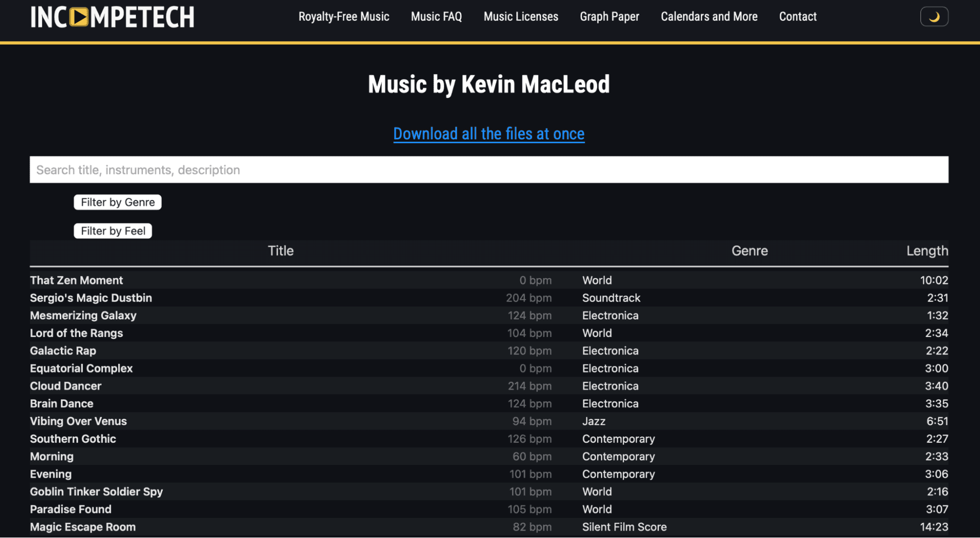The height and width of the screenshot is (538, 980).
Task: Expand Filter by Feel
Action: click(113, 231)
